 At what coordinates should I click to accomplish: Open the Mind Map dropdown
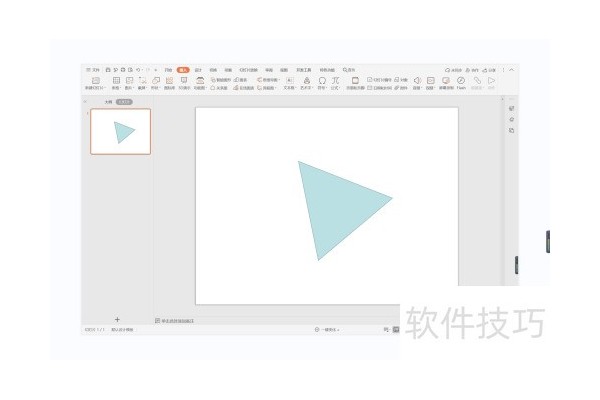pos(268,80)
